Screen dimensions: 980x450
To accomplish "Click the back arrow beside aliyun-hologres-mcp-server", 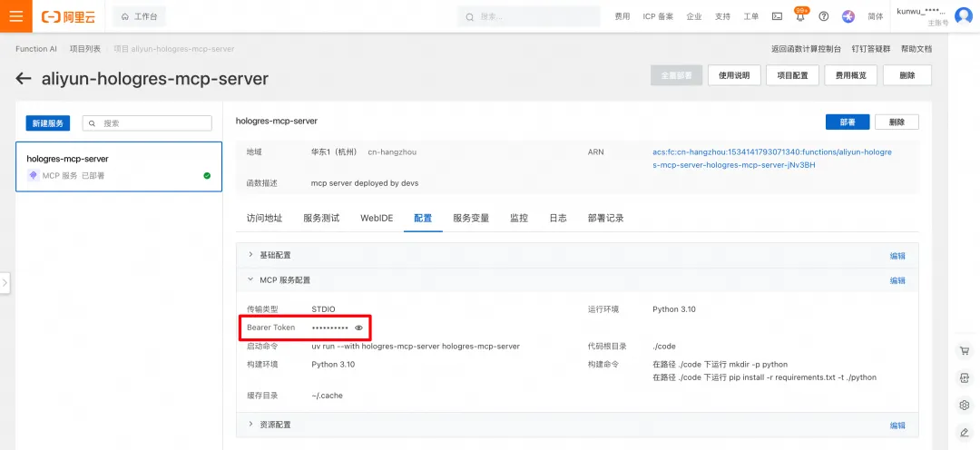I will (x=23, y=78).
